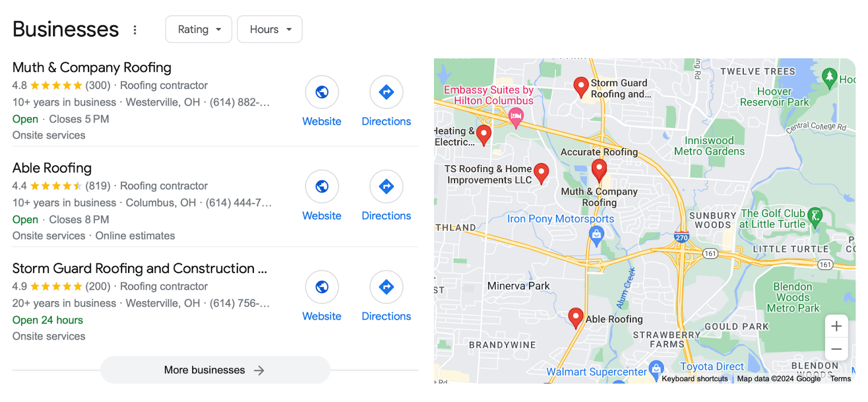The image size is (868, 402).
Task: Zoom out on the map
Action: point(837,349)
